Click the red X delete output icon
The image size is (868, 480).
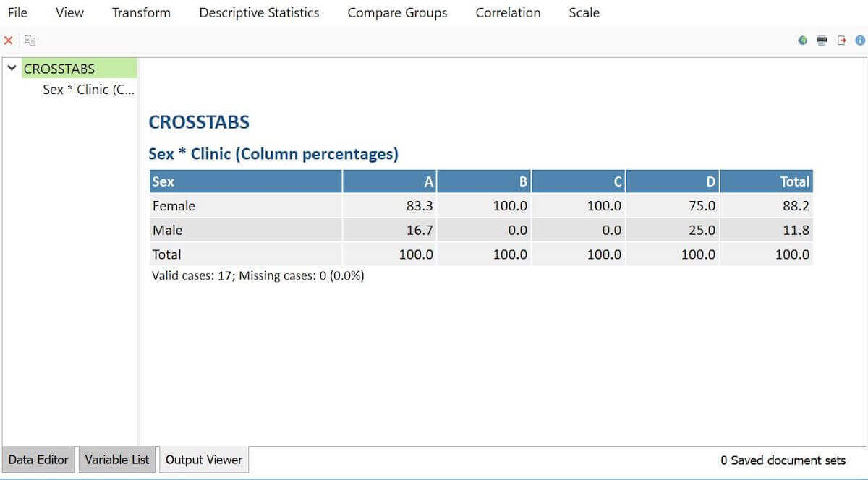coord(9,40)
